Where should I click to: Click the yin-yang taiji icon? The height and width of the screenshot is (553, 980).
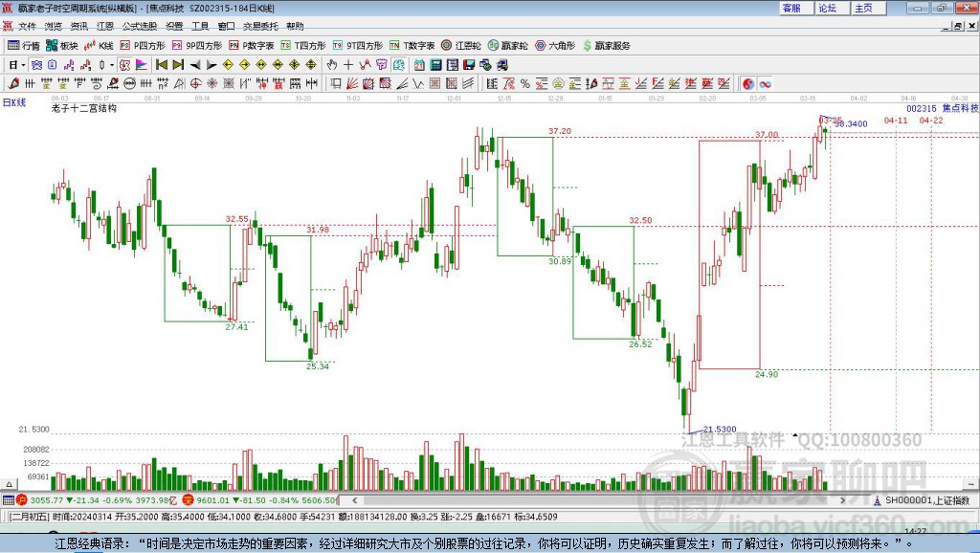click(x=748, y=83)
